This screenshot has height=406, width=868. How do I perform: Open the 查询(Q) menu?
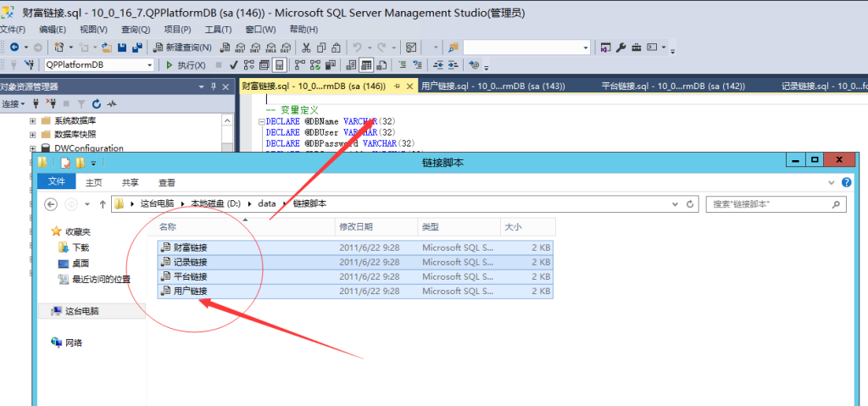coord(135,29)
